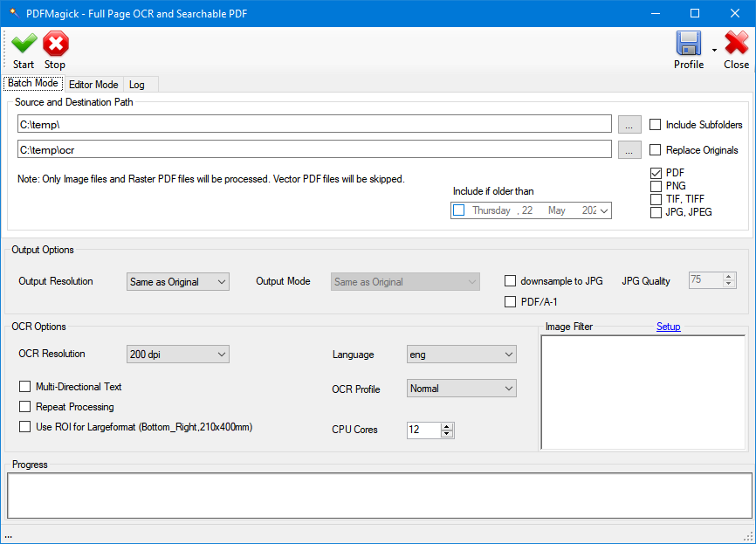This screenshot has height=544, width=756.
Task: Open the Language eng dropdown
Action: tap(462, 355)
